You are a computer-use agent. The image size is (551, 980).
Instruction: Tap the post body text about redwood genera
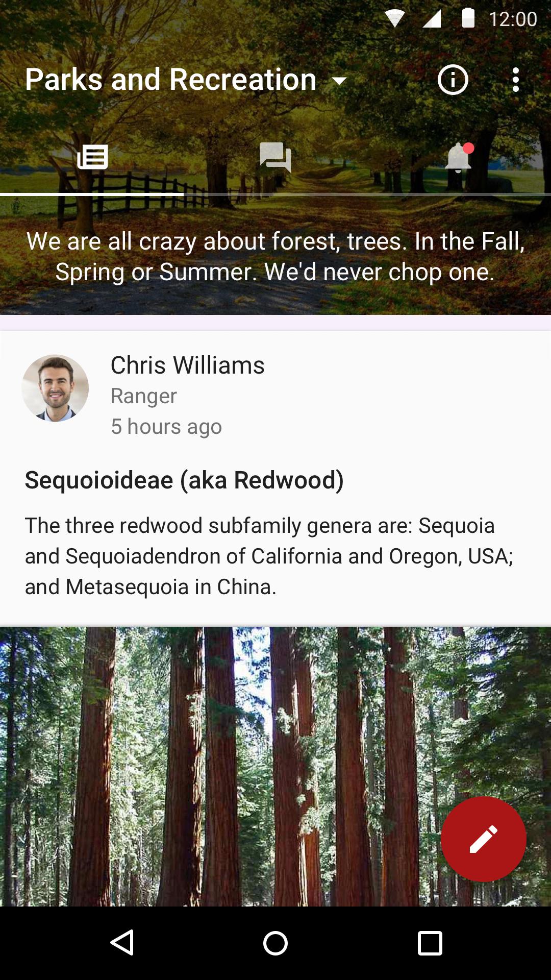click(269, 556)
